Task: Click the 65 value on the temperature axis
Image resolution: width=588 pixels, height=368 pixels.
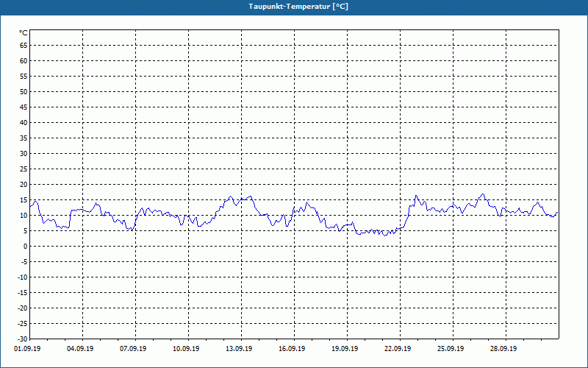Action: coord(24,46)
